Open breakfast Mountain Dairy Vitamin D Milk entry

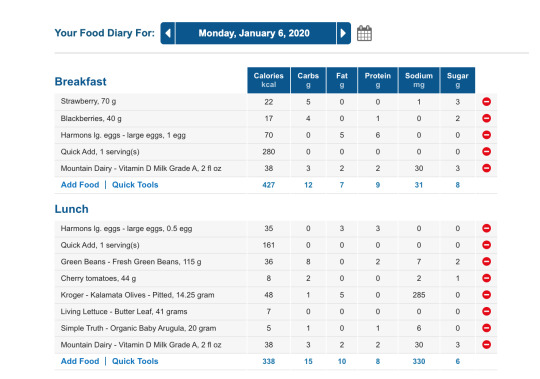[141, 168]
